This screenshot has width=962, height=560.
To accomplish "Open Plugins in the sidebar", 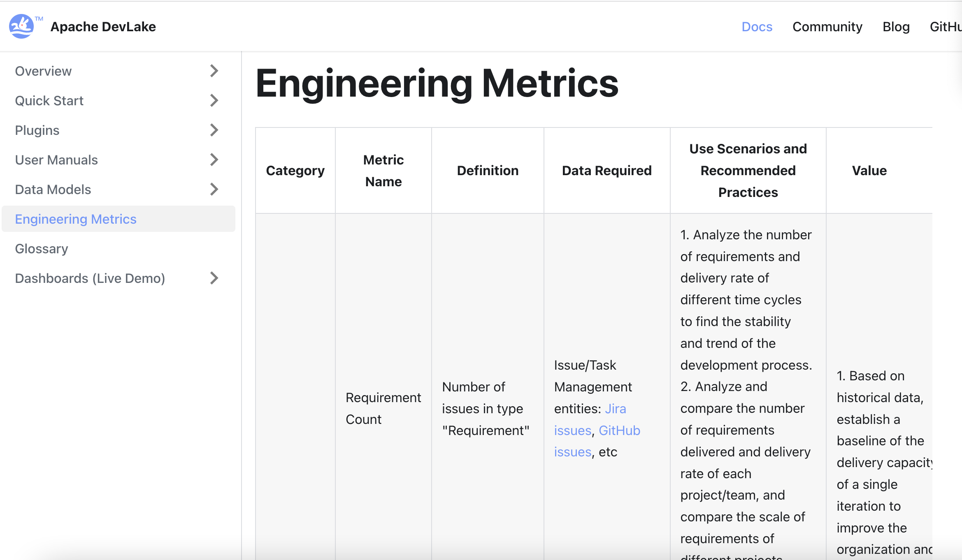I will pos(37,130).
